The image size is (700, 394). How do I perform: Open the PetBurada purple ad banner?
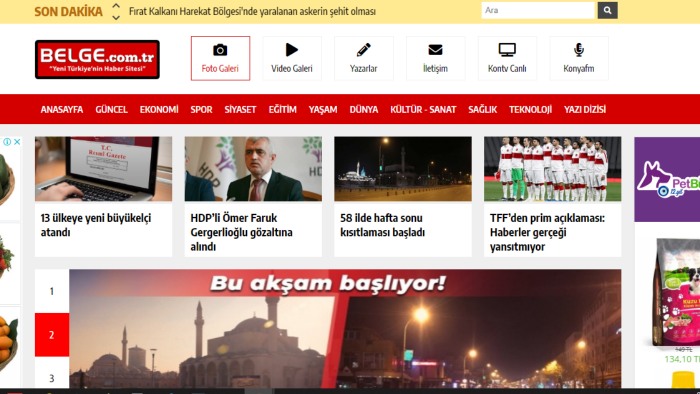[x=667, y=179]
